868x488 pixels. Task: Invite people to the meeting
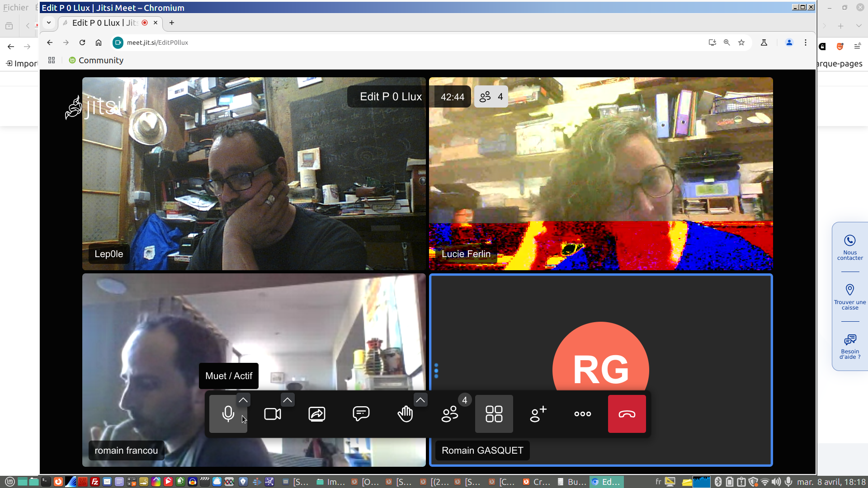pyautogui.click(x=538, y=414)
